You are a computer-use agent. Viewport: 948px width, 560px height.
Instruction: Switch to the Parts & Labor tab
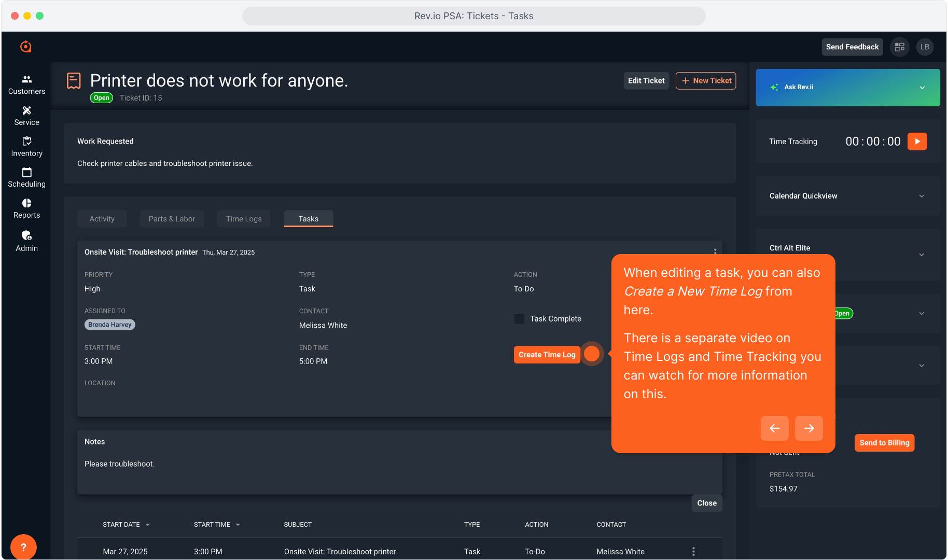pos(172,219)
